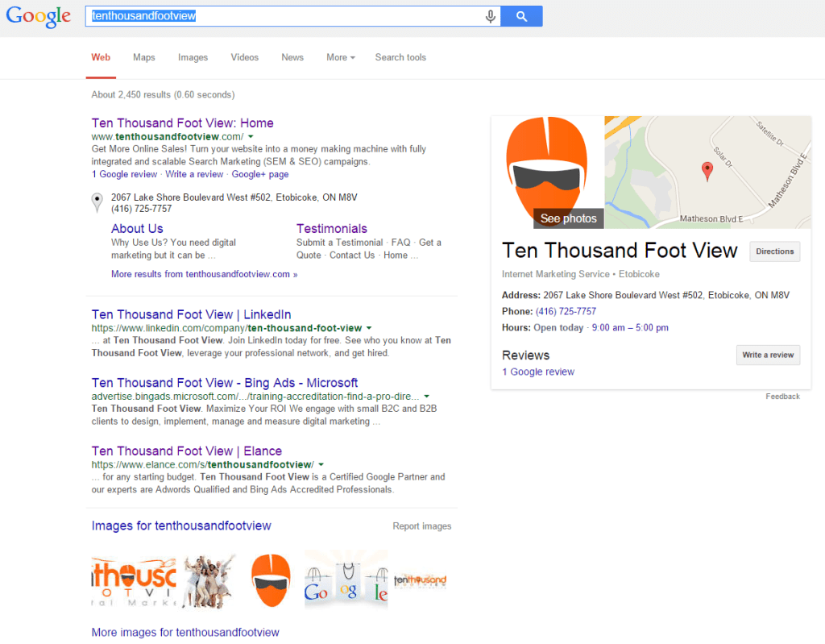This screenshot has width=825, height=644.
Task: Open 1 Google review link in knowledge panel
Action: (538, 372)
